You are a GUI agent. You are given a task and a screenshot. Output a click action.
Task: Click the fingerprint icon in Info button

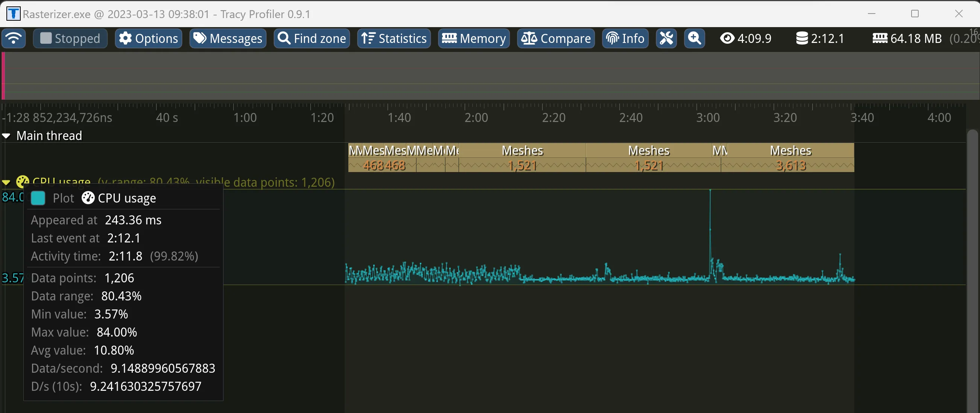click(x=612, y=38)
